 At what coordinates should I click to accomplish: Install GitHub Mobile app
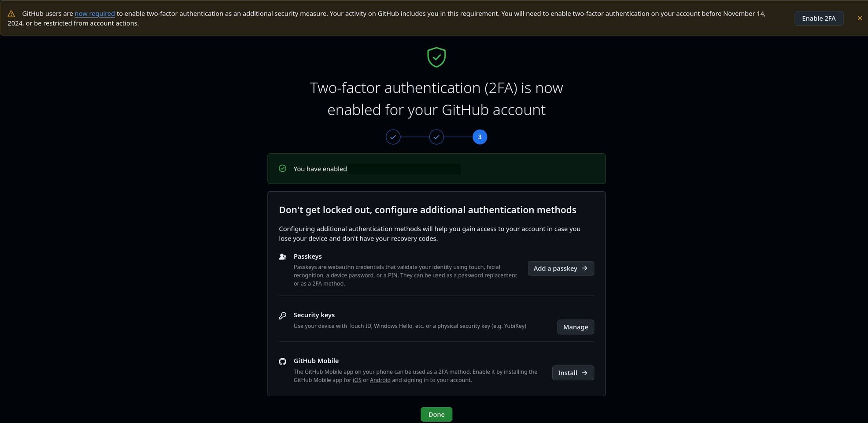573,373
